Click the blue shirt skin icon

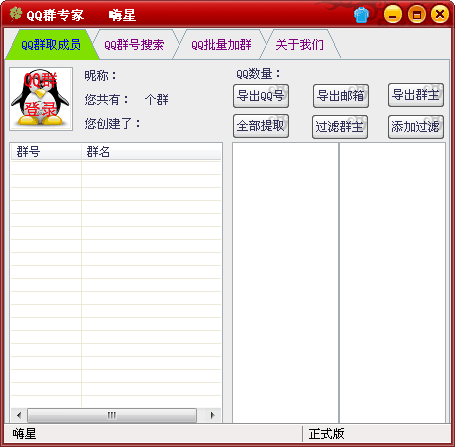coord(361,15)
